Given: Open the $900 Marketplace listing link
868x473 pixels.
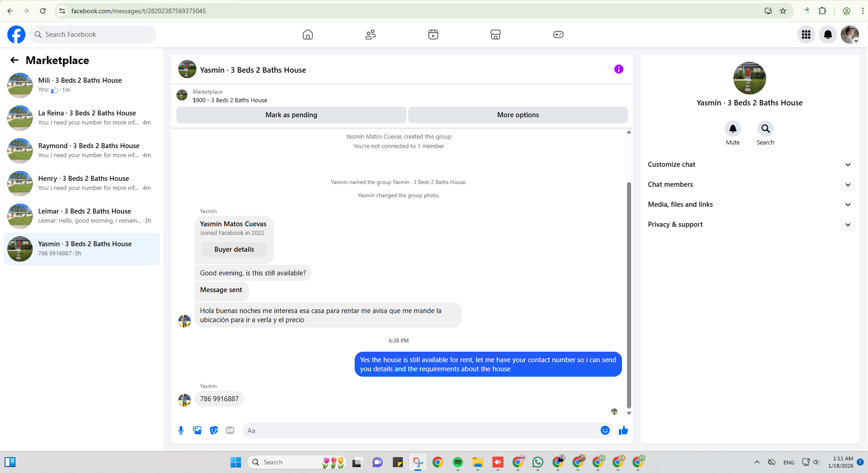Looking at the screenshot, I should pos(230,100).
